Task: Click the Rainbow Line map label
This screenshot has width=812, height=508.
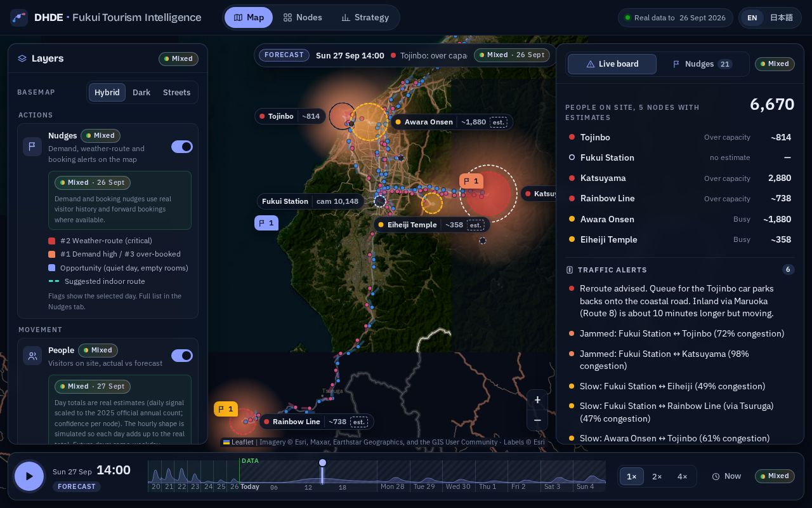Action: 316,422
